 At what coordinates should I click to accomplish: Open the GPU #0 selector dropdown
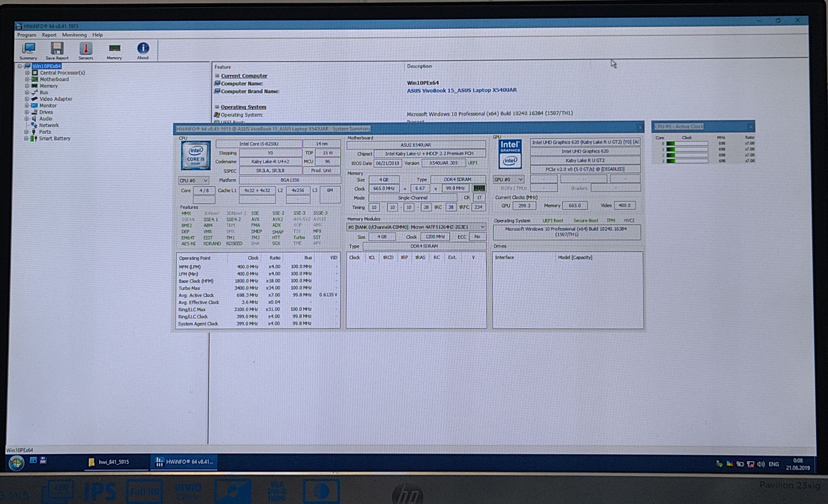(508, 179)
